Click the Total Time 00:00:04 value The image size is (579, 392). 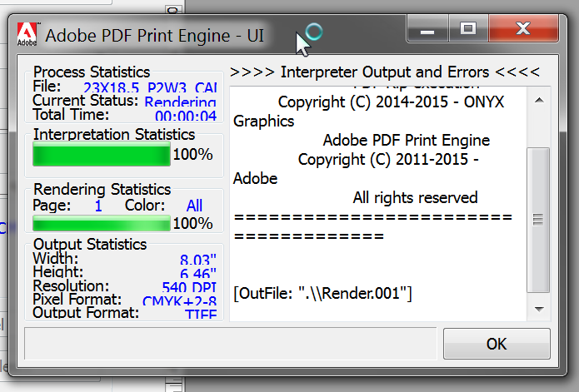(186, 116)
